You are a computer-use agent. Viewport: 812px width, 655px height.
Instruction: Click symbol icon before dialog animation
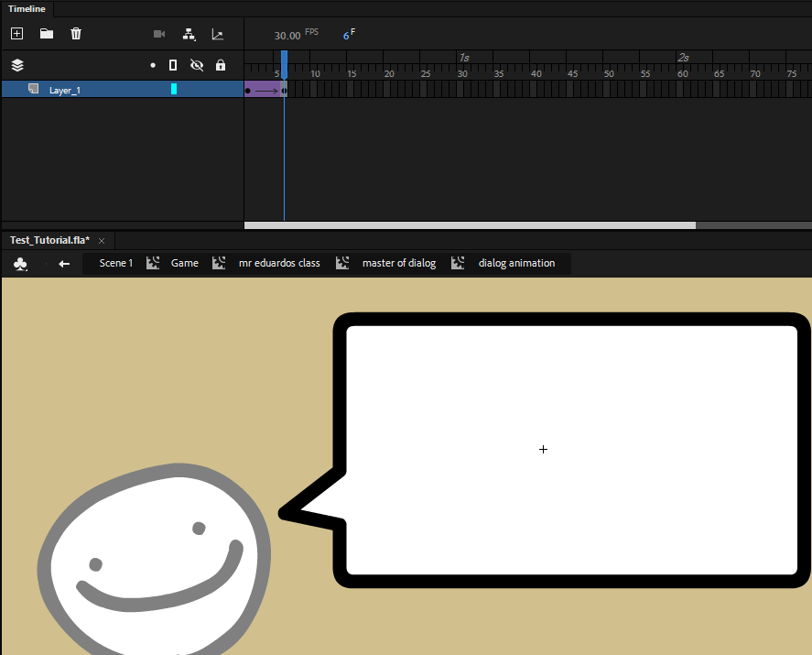pos(458,263)
